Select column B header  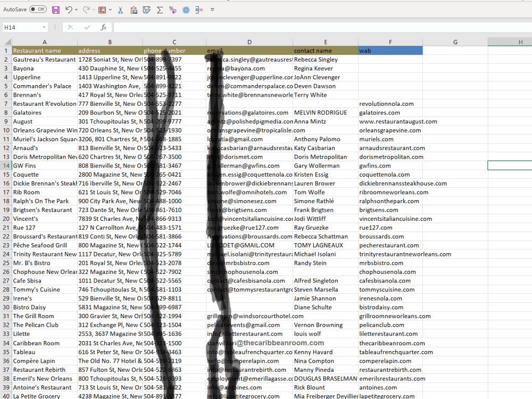coord(110,42)
